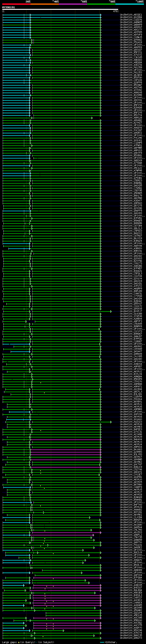Open hit UniRef100_C1MWJ5

tap(131, 37)
